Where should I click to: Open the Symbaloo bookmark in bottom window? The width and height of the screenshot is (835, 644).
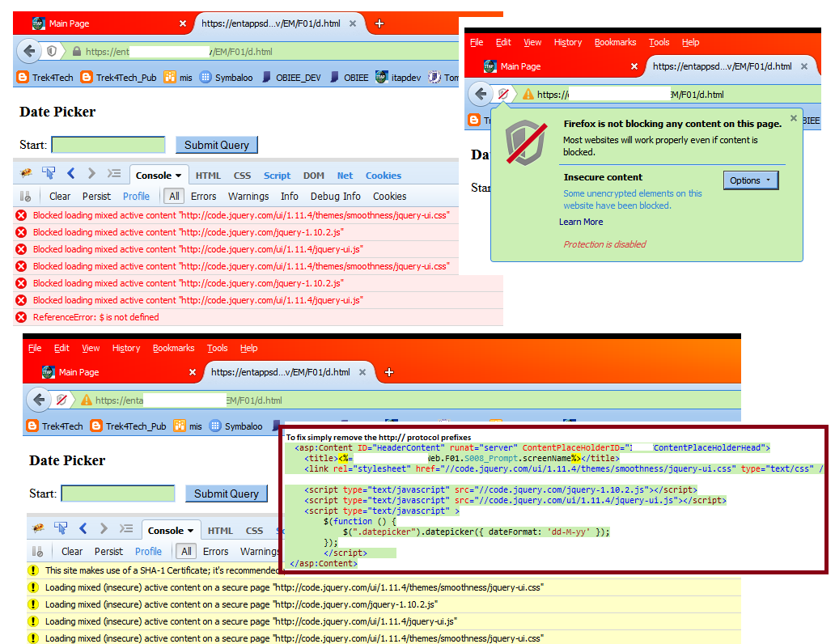[x=236, y=426]
